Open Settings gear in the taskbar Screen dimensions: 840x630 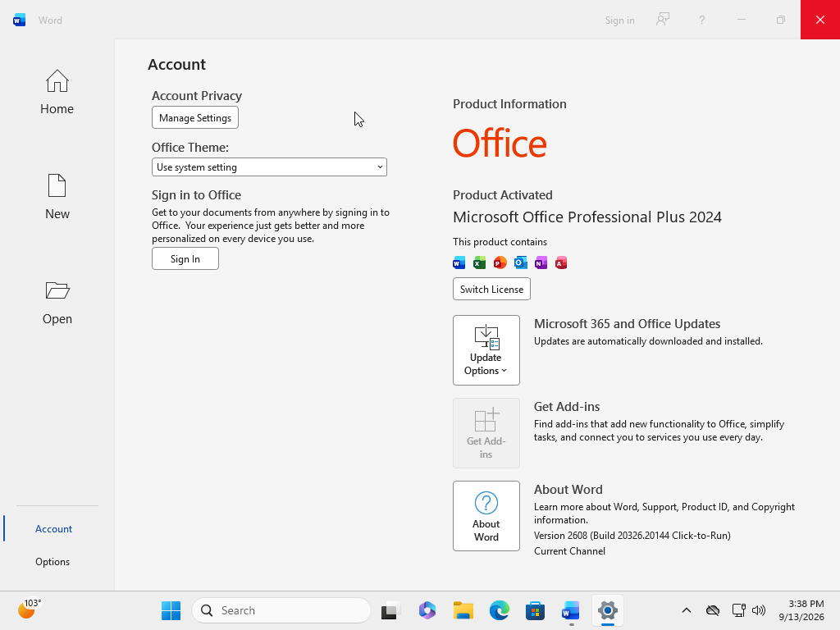point(608,610)
